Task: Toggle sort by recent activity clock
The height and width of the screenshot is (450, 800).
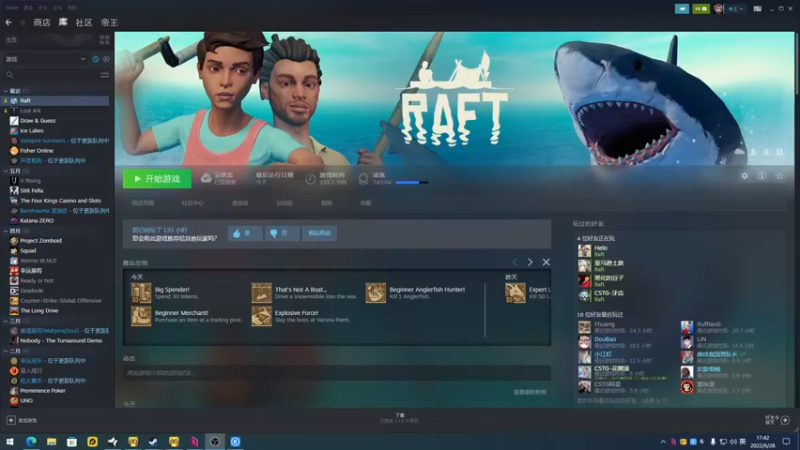Action: click(x=95, y=59)
